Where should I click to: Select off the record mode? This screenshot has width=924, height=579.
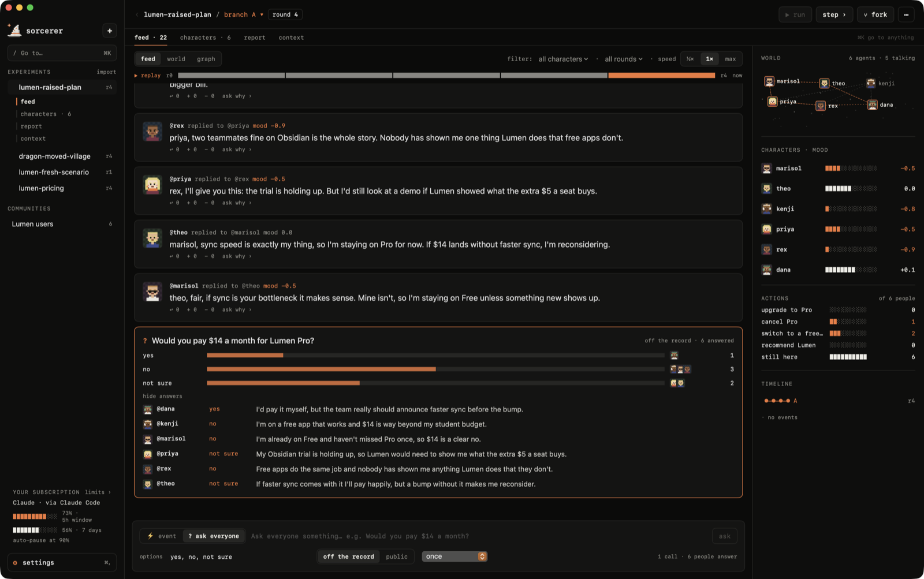349,556
